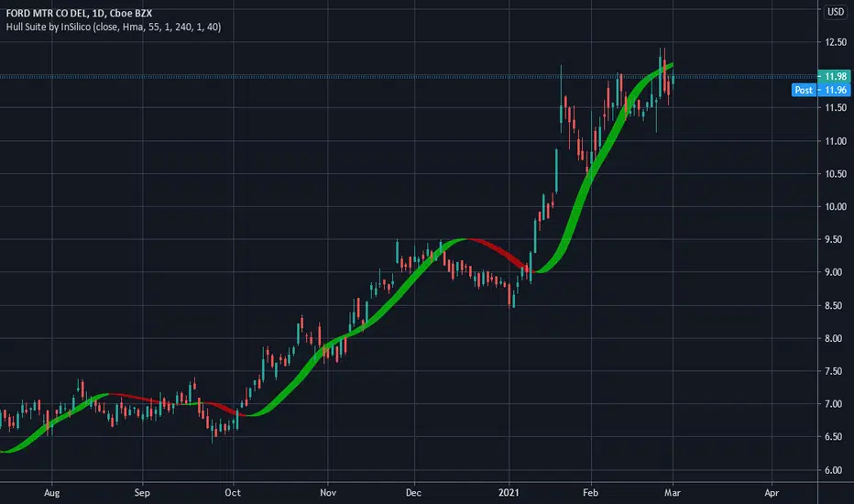
Task: Click the 10.00 price axis label
Action: (x=836, y=206)
